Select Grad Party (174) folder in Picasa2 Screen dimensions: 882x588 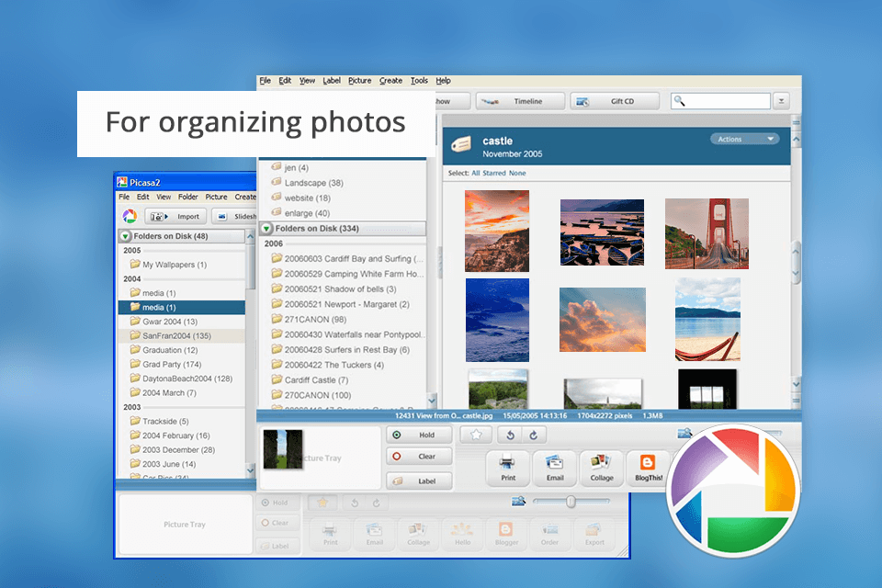click(165, 365)
